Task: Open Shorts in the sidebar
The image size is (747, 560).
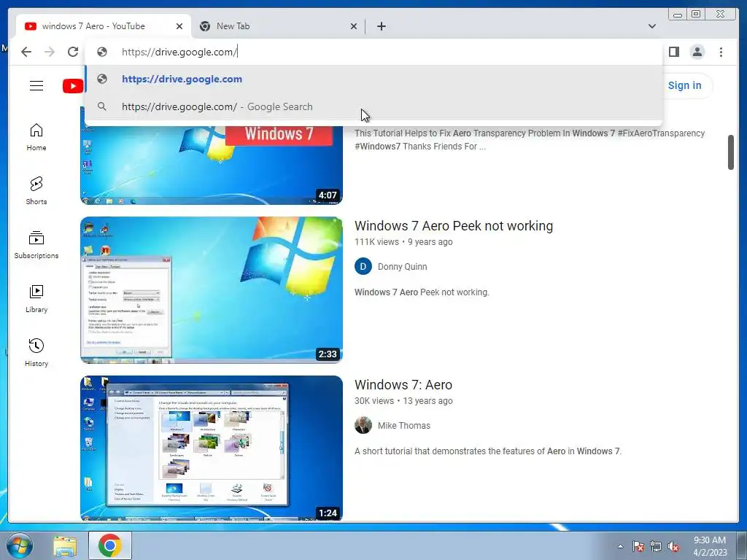Action: [36, 191]
